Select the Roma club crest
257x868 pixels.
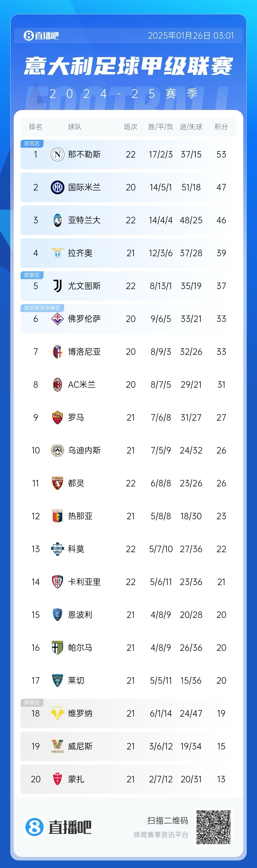coord(57,418)
